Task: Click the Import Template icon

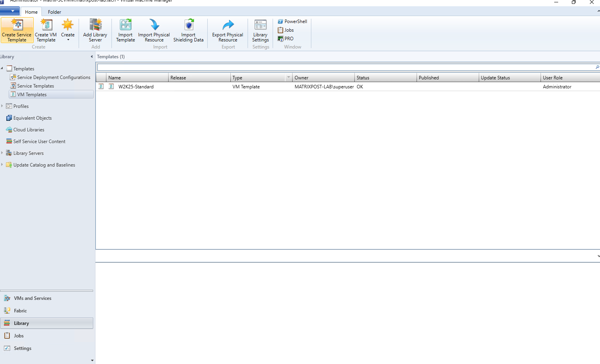Action: pyautogui.click(x=126, y=30)
